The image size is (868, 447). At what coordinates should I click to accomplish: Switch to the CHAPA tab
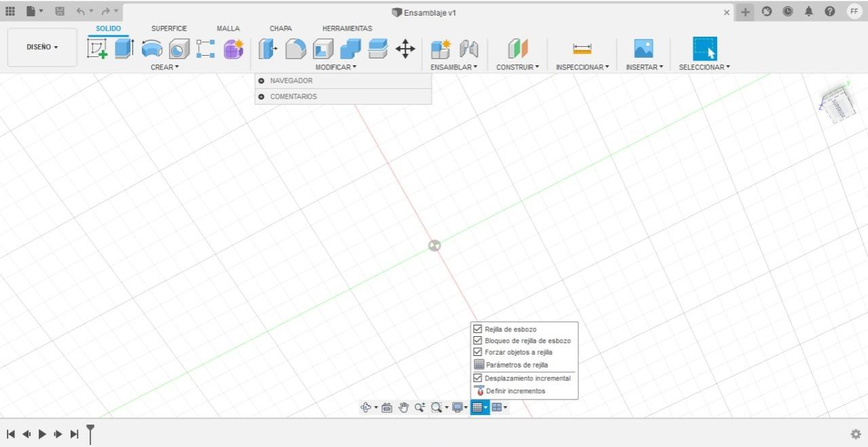point(280,29)
